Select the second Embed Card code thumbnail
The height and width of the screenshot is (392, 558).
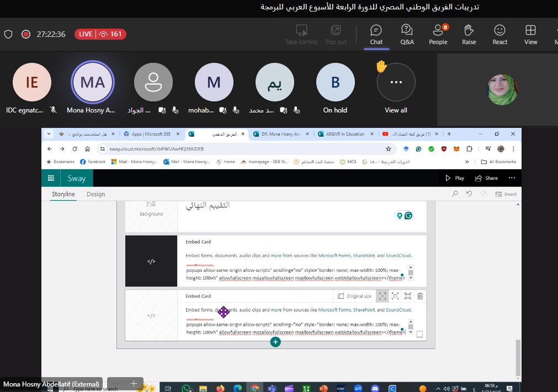point(151,315)
